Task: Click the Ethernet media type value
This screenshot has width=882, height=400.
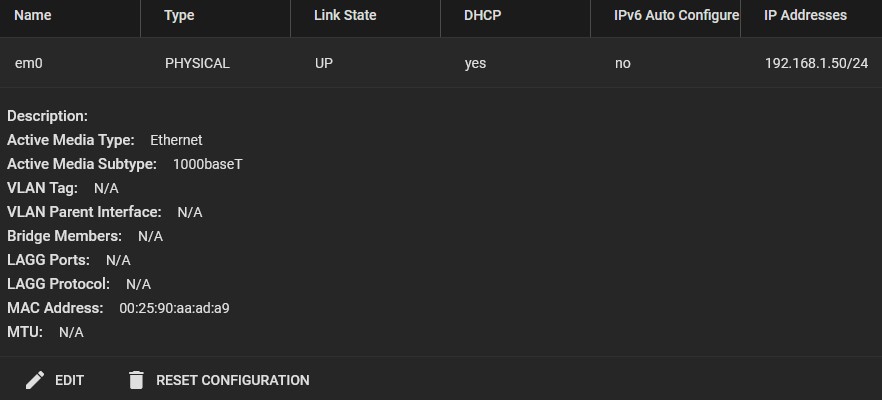Action: [176, 140]
